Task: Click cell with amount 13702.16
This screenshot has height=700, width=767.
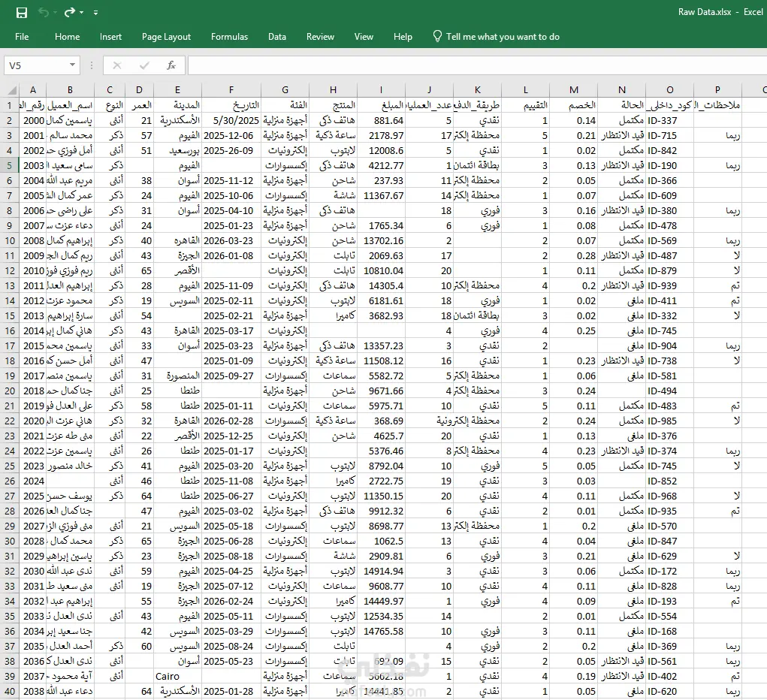Action: (381, 240)
